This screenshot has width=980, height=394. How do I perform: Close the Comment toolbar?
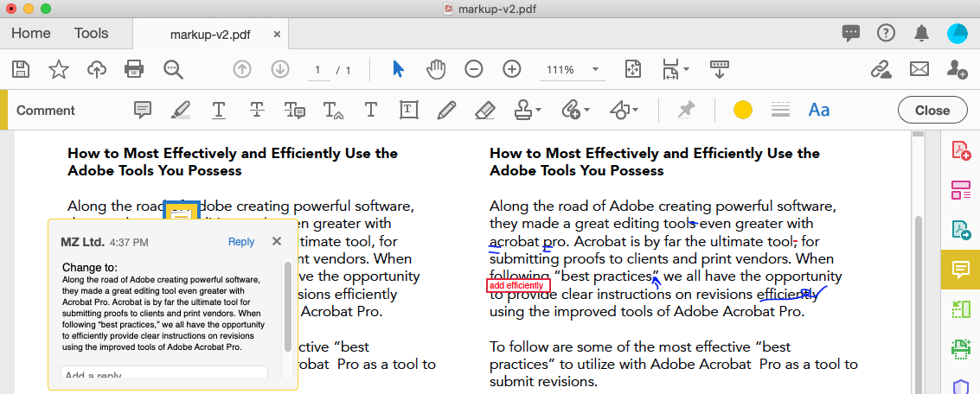click(932, 111)
